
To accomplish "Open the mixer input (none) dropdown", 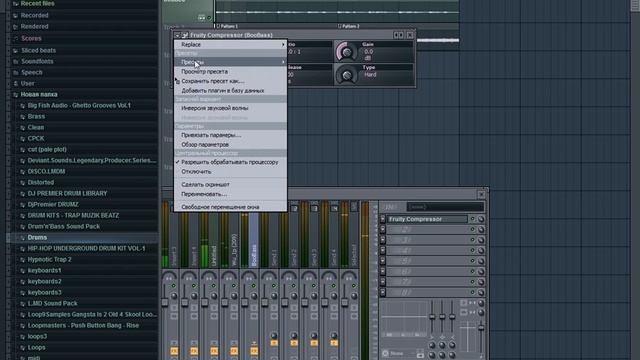I will click(x=445, y=207).
